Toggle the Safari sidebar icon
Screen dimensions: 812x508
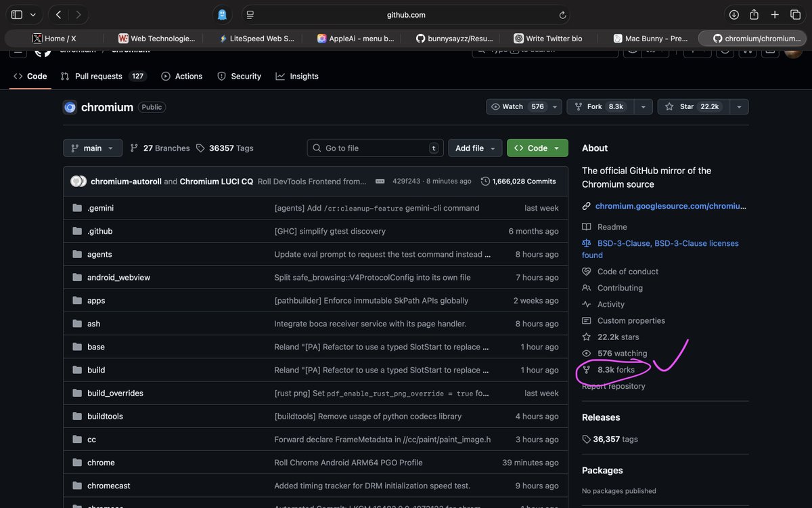[17, 14]
